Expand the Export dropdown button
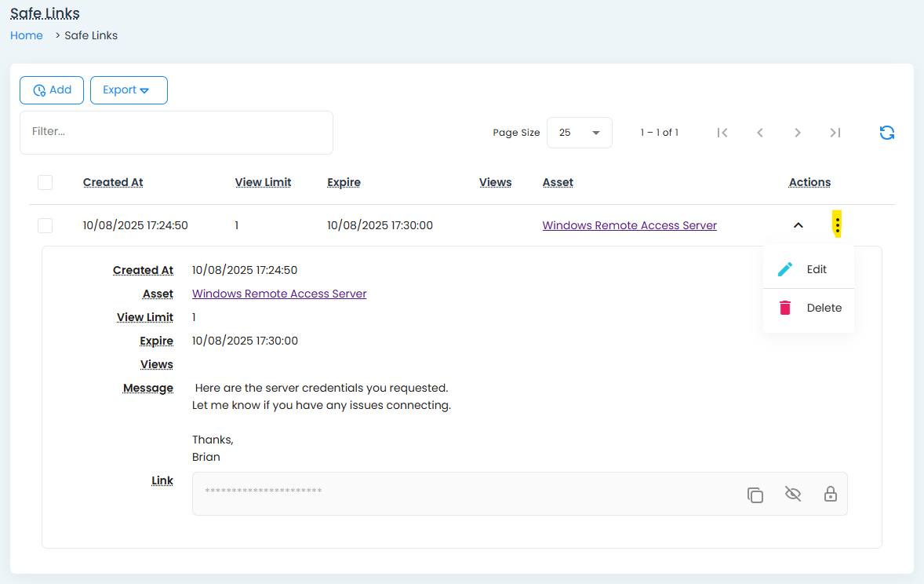Image resolution: width=924 pixels, height=584 pixels. (129, 90)
